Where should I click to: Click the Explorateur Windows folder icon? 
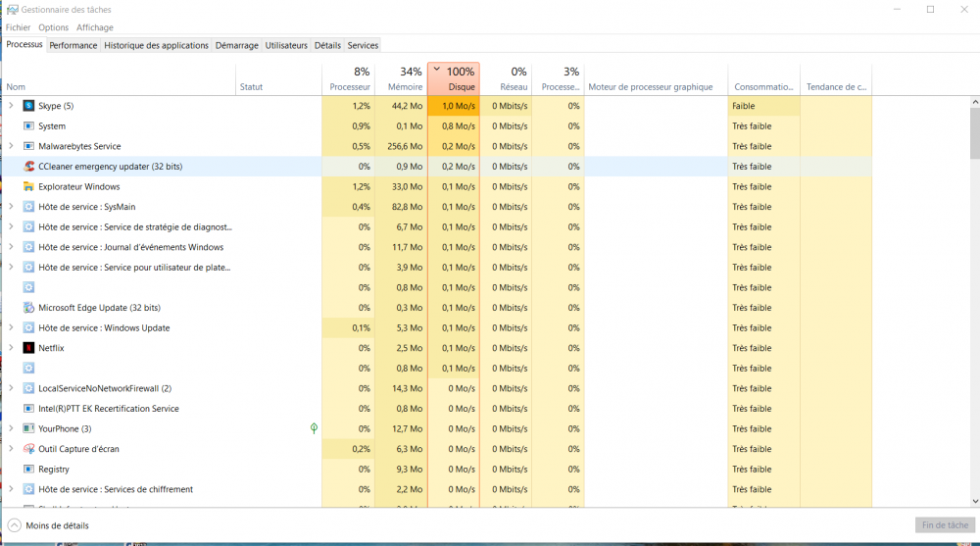(x=28, y=186)
